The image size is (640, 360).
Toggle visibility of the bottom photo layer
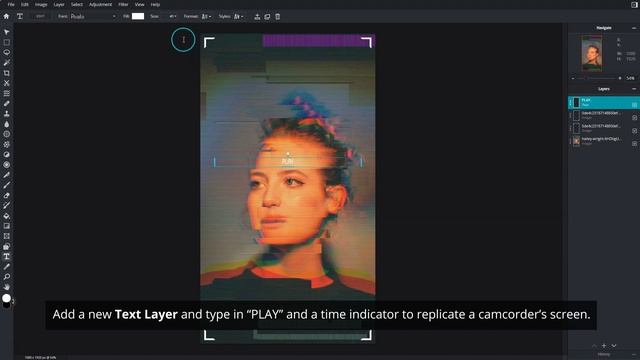click(634, 144)
